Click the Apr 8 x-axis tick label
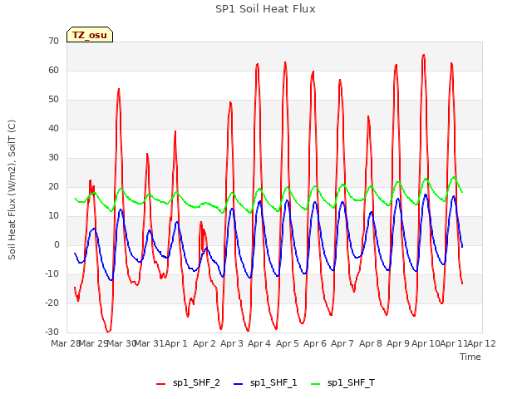Image resolution: width=532 pixels, height=399 pixels. pos(371,343)
